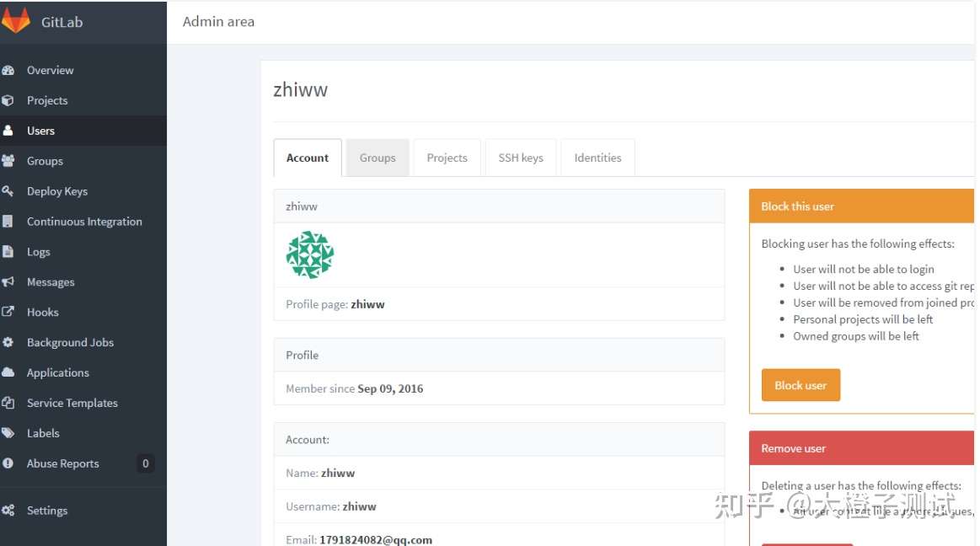Viewport: 980px width, 546px height.
Task: Switch to the SSH keys tab
Action: pos(521,158)
